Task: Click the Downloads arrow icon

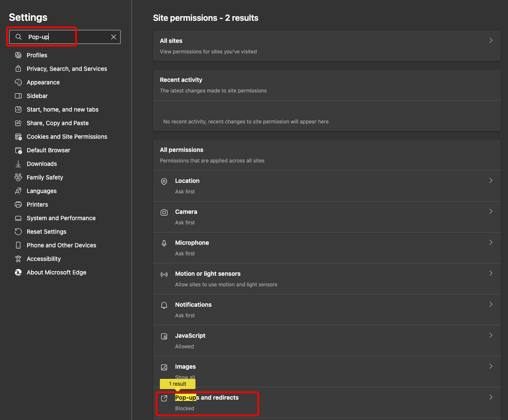Action: (x=19, y=164)
